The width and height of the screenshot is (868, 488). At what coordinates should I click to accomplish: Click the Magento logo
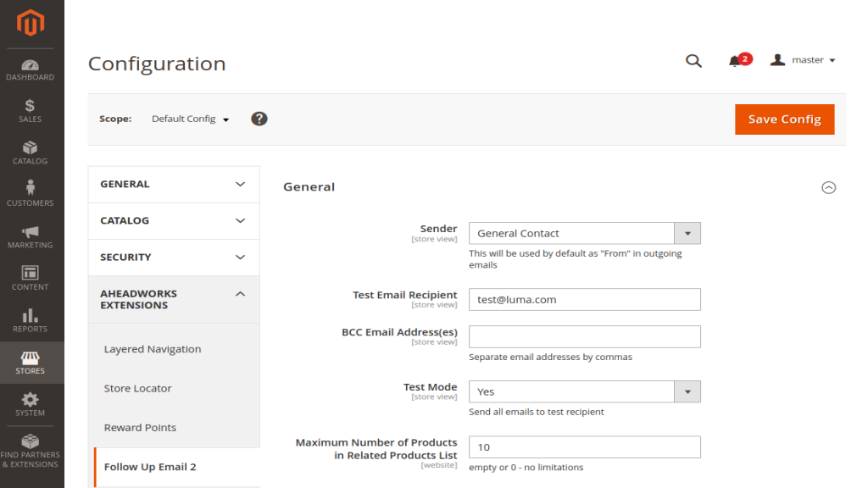(31, 23)
